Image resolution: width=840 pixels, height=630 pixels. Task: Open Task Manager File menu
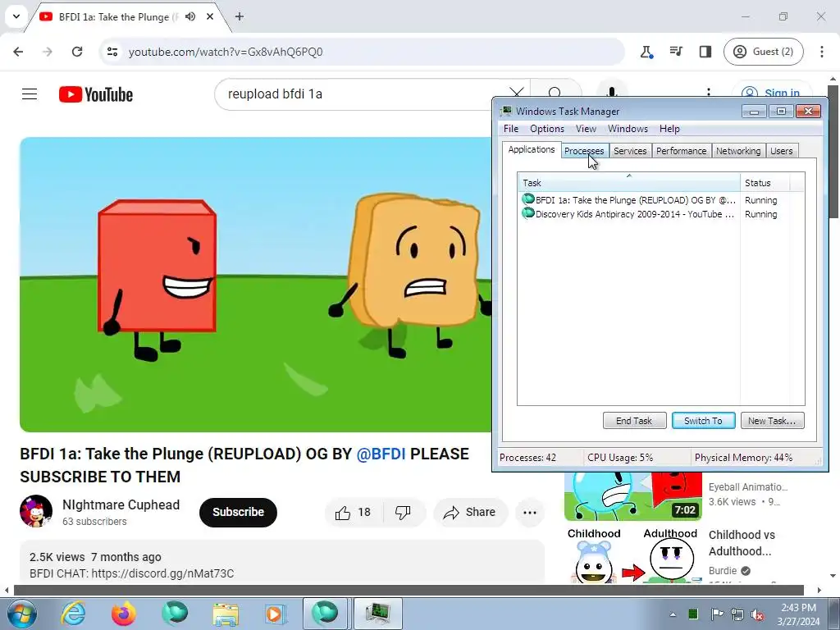(510, 129)
